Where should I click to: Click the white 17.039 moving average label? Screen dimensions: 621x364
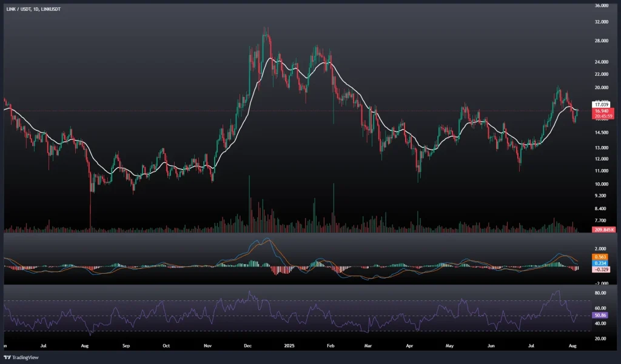click(600, 105)
